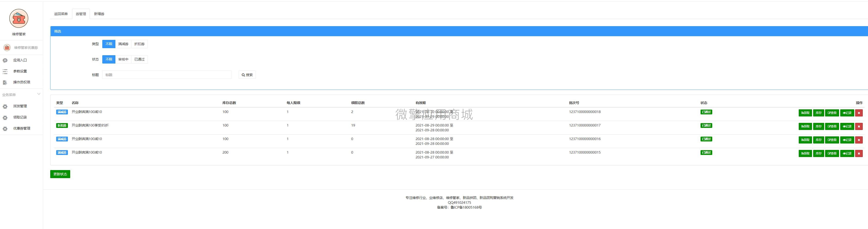Select 折扣券 type filter
The image size is (868, 229).
pos(139,44)
